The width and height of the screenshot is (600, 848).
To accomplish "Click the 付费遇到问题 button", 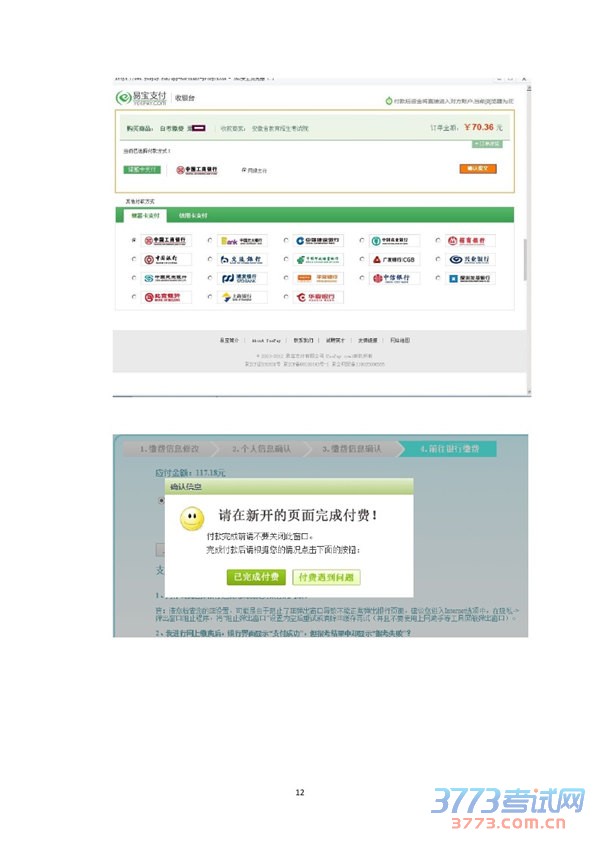I will click(327, 577).
